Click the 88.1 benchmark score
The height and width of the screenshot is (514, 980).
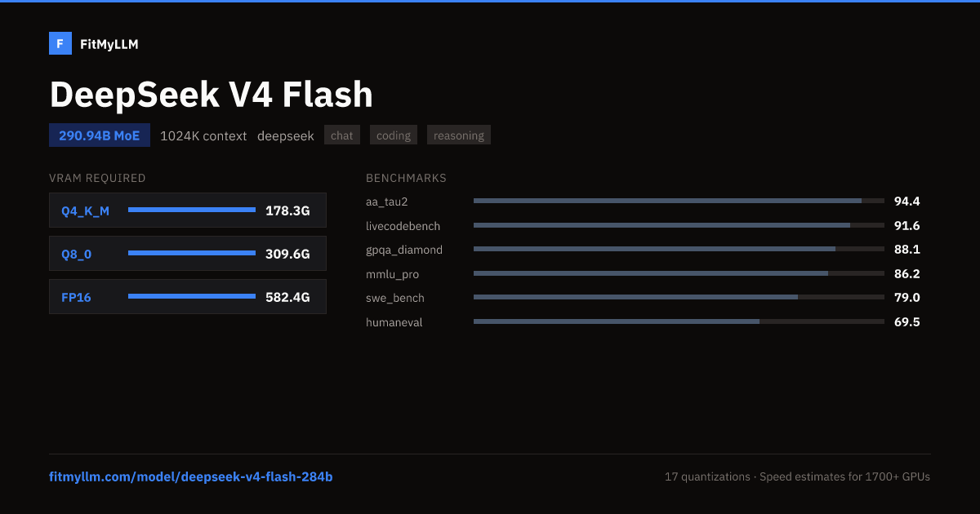pyautogui.click(x=907, y=249)
